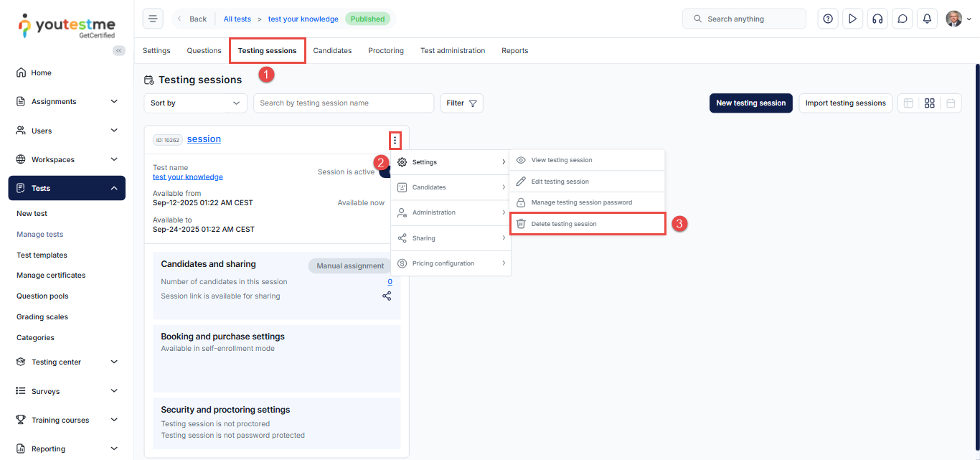Switch to calendar view layout

click(x=951, y=103)
